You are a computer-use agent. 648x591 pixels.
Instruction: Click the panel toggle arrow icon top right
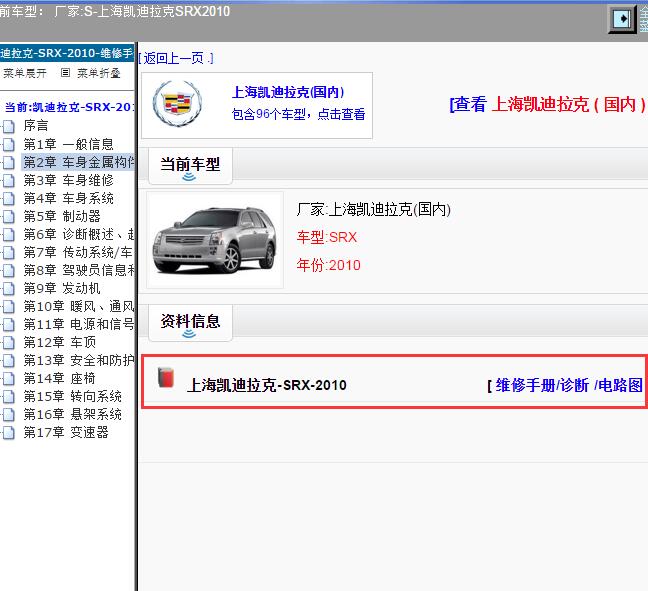tap(622, 18)
